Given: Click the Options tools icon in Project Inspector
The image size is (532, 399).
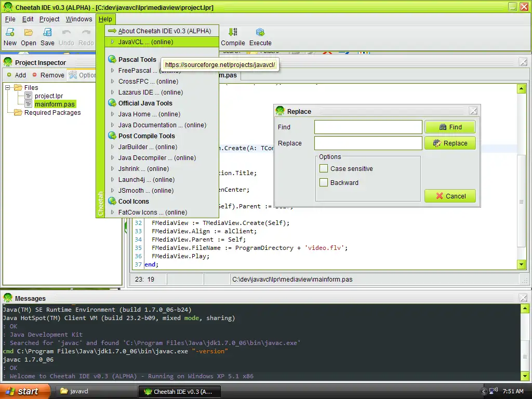Looking at the screenshot, I should click(x=73, y=75).
